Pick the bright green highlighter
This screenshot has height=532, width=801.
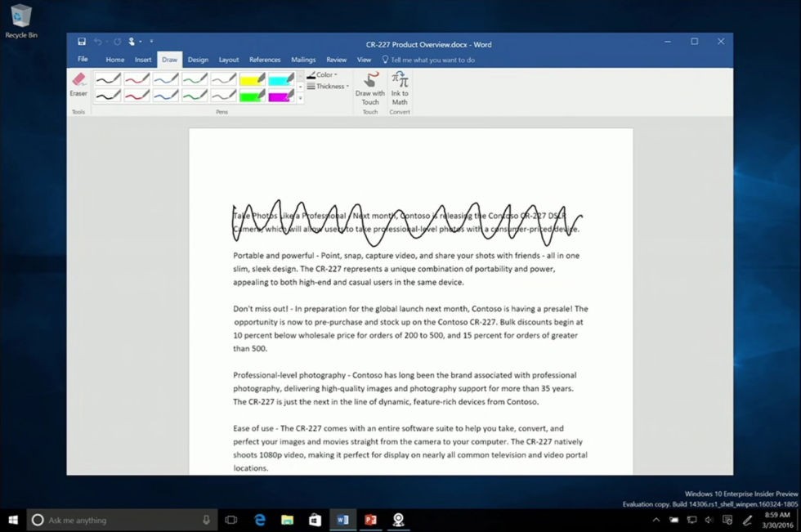pos(253,96)
